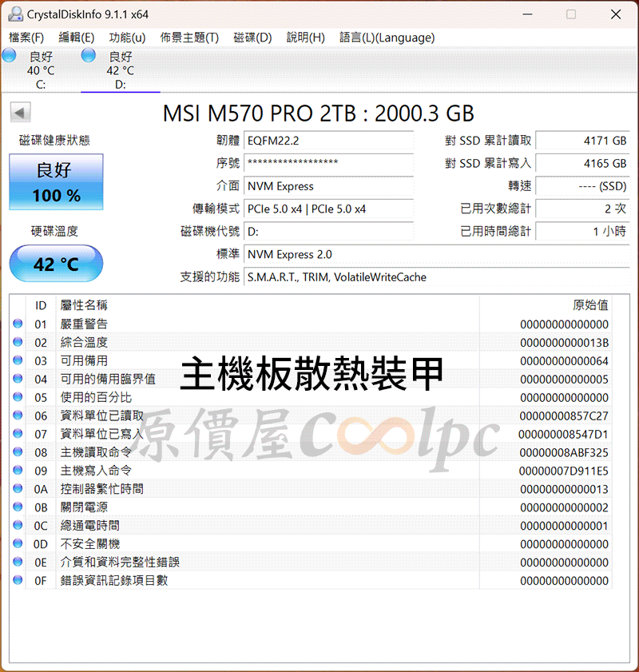The image size is (639, 672).
Task: Select the D: drive tab at 42 °C
Action: pos(121,70)
